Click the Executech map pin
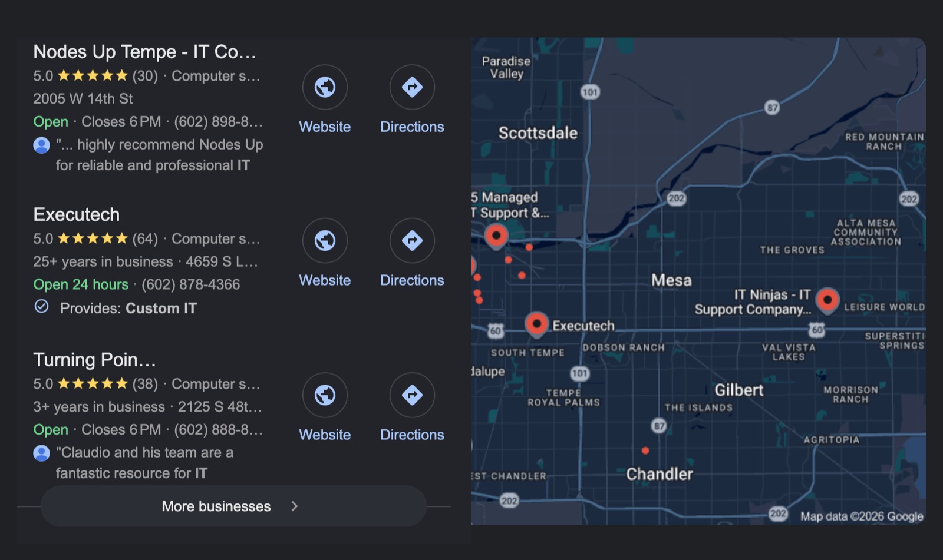Image resolution: width=943 pixels, height=560 pixels. [536, 324]
